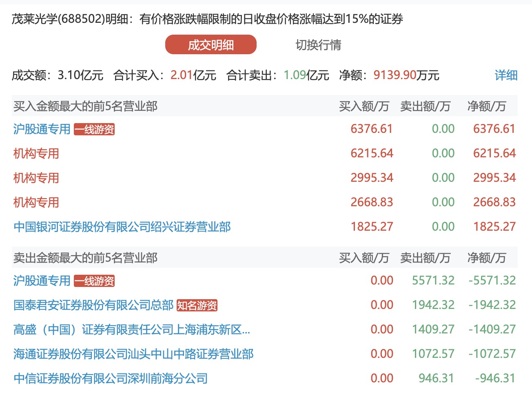
Task: Open 高盛（中国）证券上海浦东新区 link
Action: tap(132, 330)
